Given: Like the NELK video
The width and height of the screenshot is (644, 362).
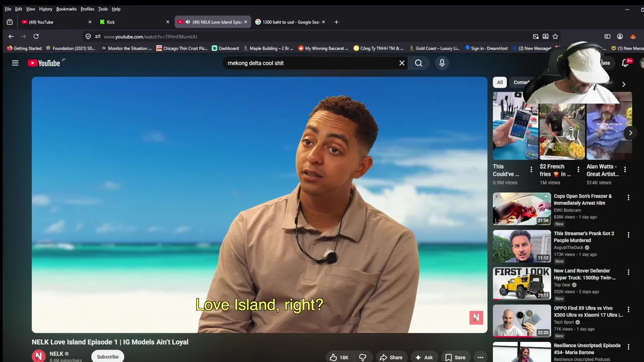Looking at the screenshot, I should [x=339, y=357].
